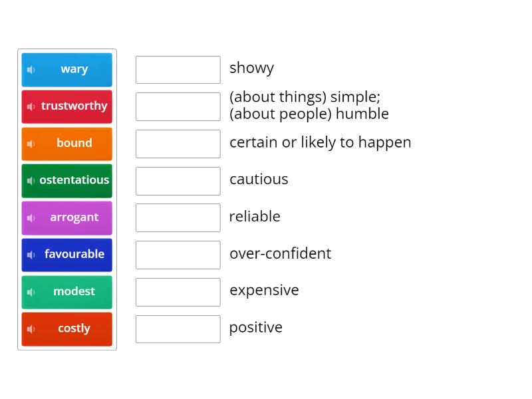Click empty box next to reliable
This screenshot has height=399, width=532.
178,218
